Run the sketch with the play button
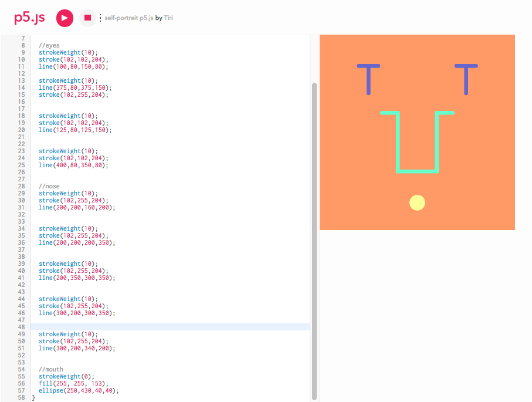Image resolution: width=532 pixels, height=402 pixels. 65,18
